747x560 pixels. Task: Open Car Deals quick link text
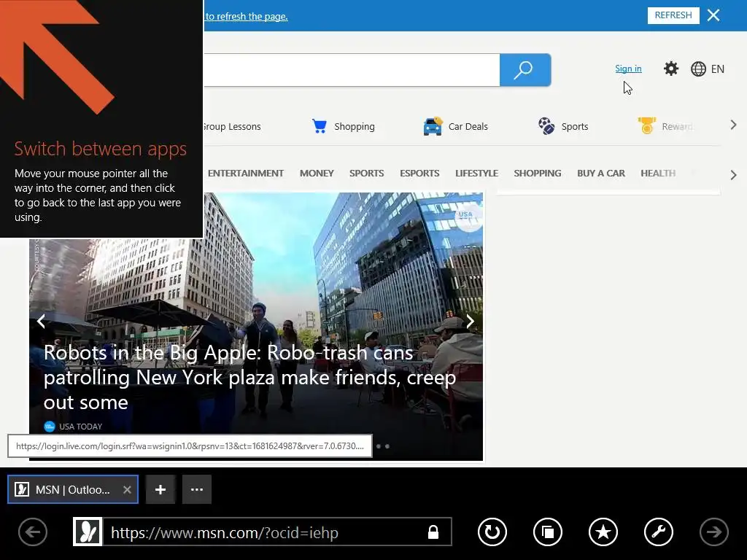click(468, 127)
